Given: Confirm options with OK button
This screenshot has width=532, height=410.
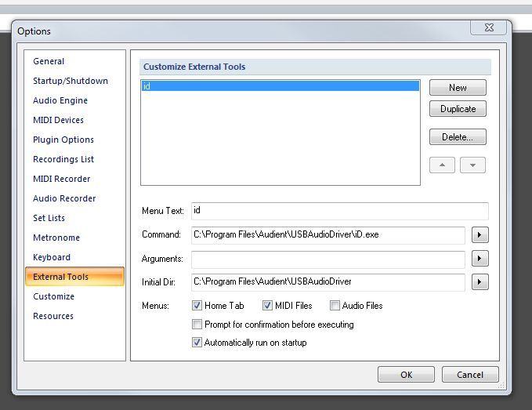Looking at the screenshot, I should point(406,375).
